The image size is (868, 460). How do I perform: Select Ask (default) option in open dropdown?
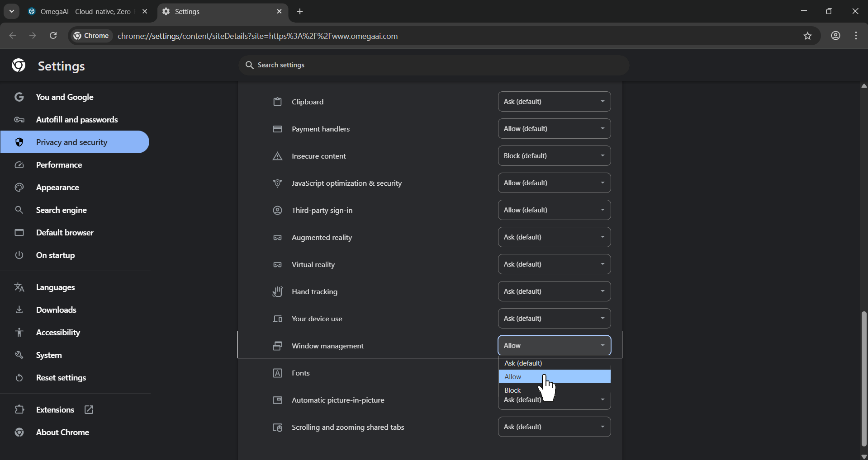pos(523,363)
